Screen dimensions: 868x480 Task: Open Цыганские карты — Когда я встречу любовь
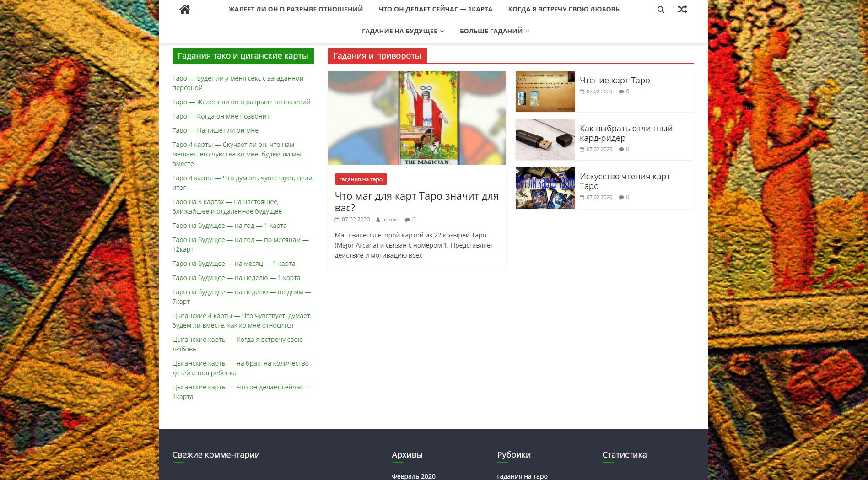tap(237, 344)
